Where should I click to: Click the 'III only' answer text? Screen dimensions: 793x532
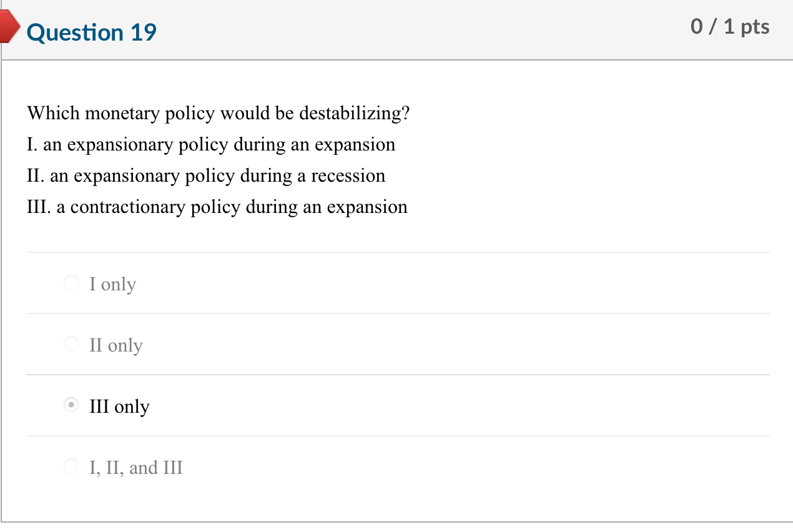120,406
